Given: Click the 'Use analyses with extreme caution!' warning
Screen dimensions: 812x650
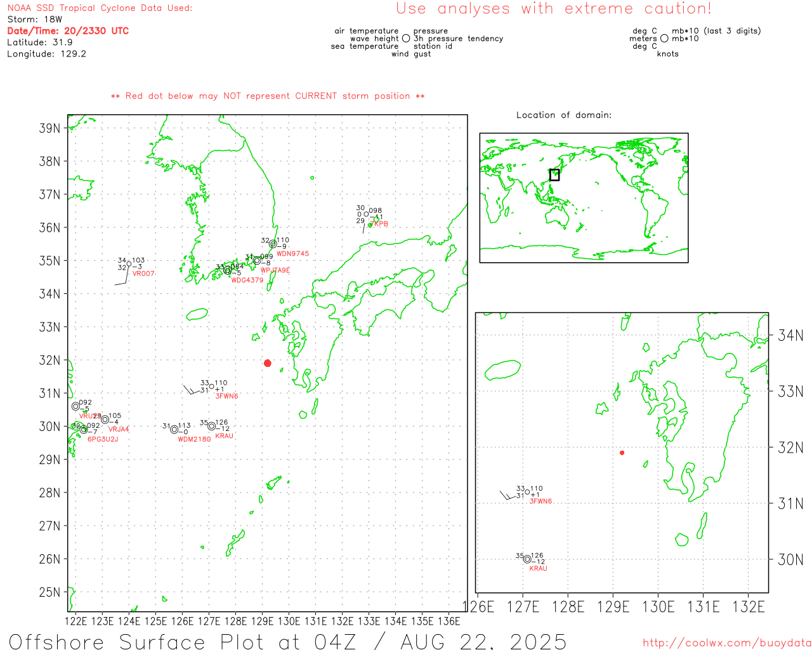Looking at the screenshot, I should coord(554,8).
